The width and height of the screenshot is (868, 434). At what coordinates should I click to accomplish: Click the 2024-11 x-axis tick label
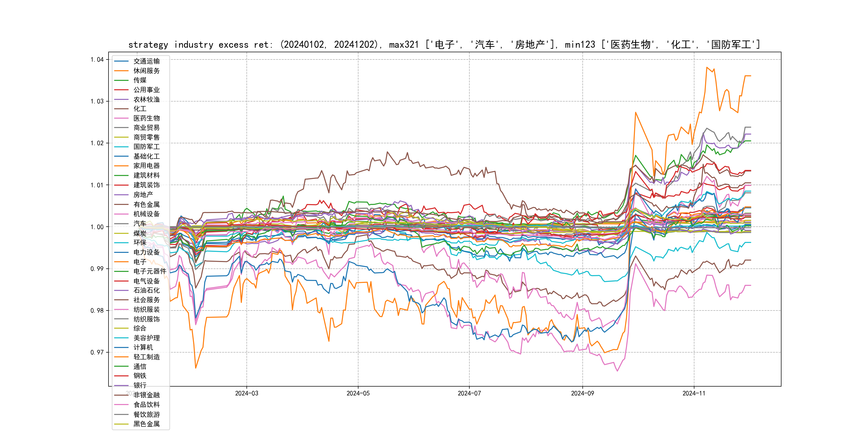[693, 393]
